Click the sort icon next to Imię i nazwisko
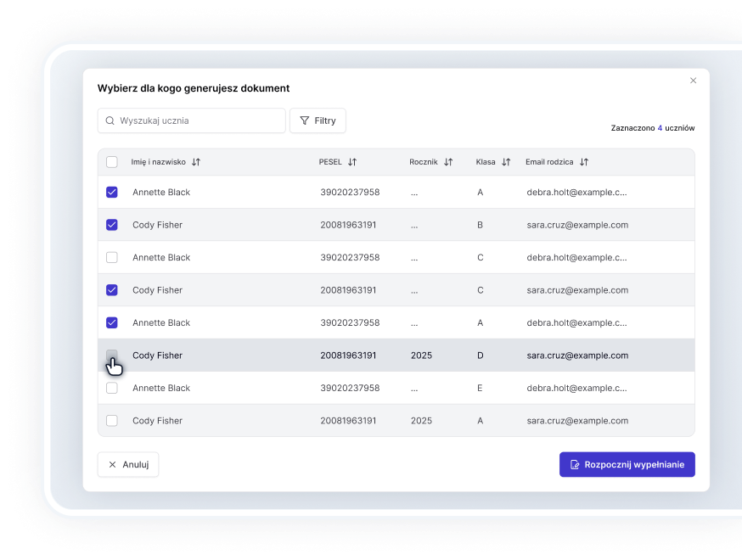Viewport: 742px width, 560px height. 196,162
